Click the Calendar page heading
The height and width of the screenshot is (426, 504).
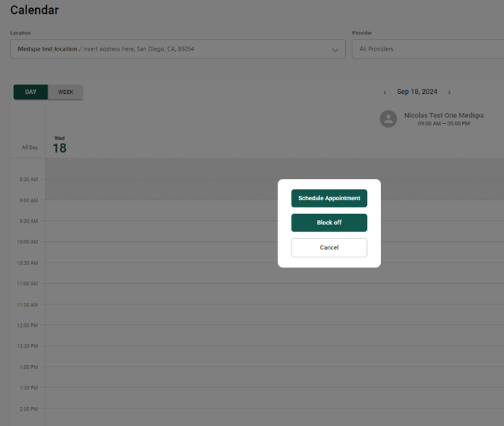[34, 10]
